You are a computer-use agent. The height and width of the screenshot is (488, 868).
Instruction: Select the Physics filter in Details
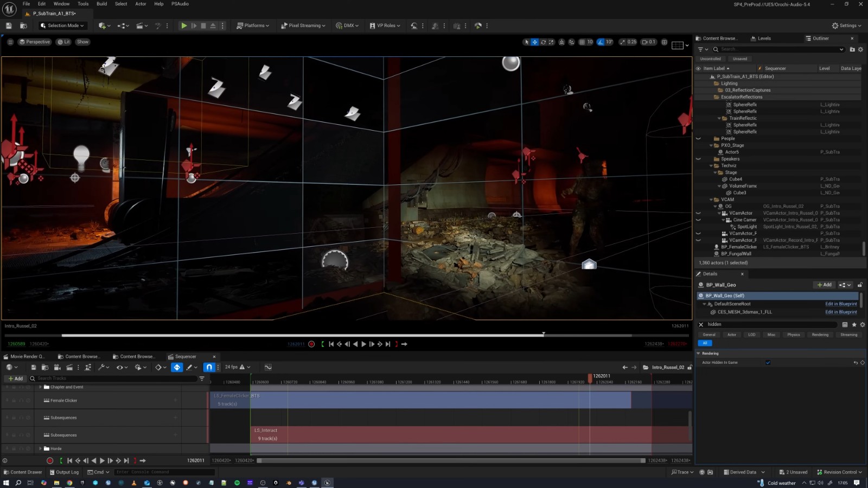click(794, 335)
